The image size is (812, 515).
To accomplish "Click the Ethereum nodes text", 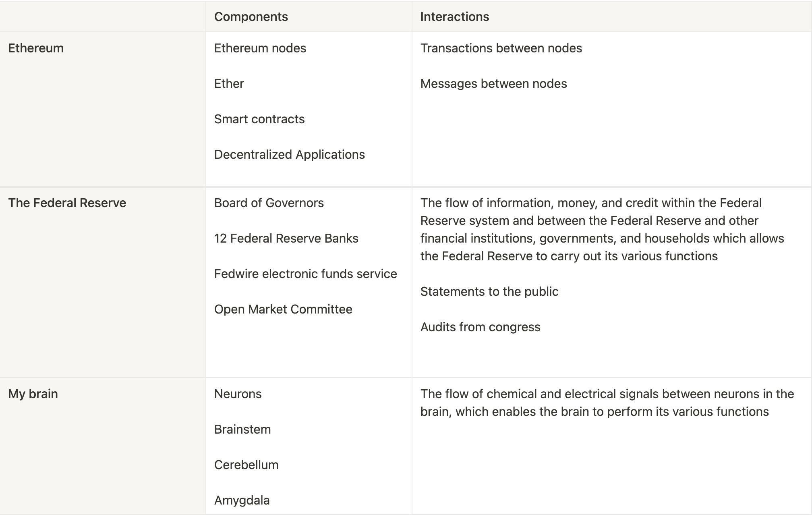I will (260, 48).
